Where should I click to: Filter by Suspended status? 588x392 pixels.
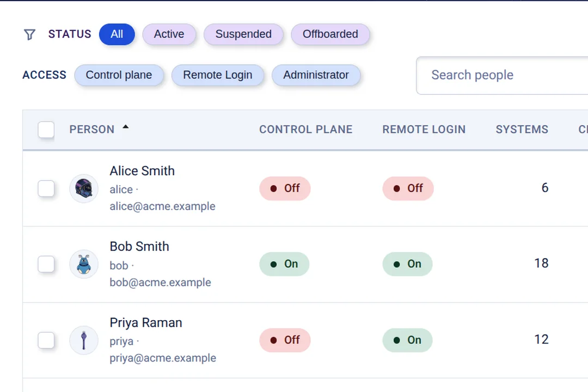click(243, 34)
